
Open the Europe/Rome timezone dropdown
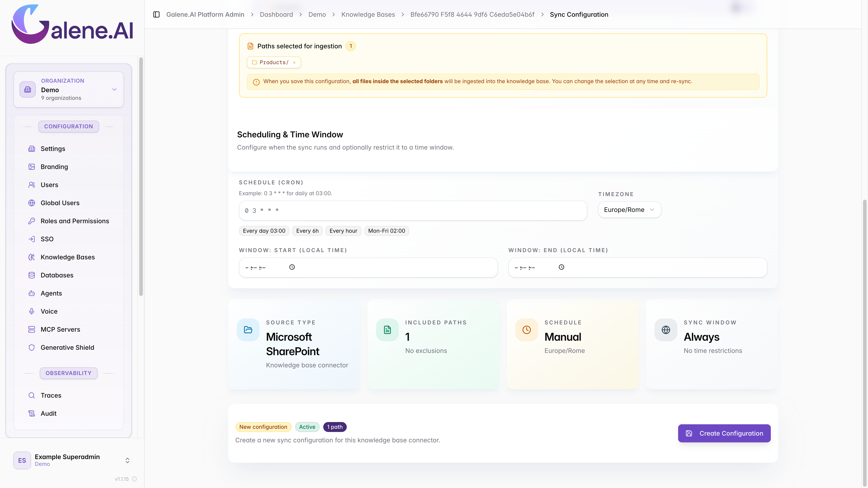(x=629, y=210)
